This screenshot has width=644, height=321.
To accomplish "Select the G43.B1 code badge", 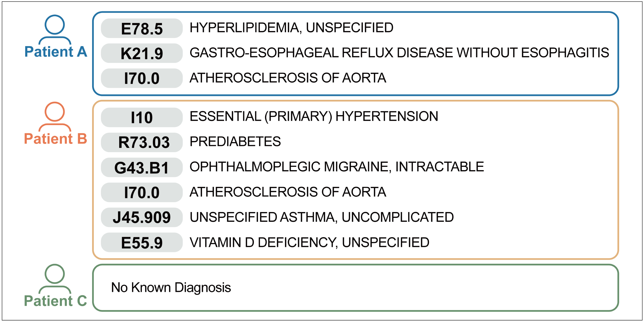I will (x=142, y=167).
